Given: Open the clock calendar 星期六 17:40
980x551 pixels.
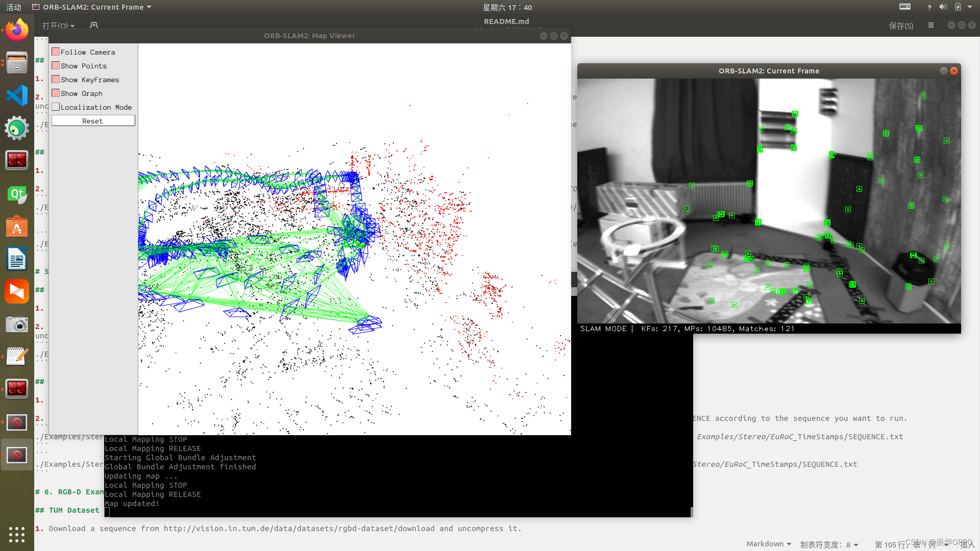Looking at the screenshot, I should (x=507, y=7).
